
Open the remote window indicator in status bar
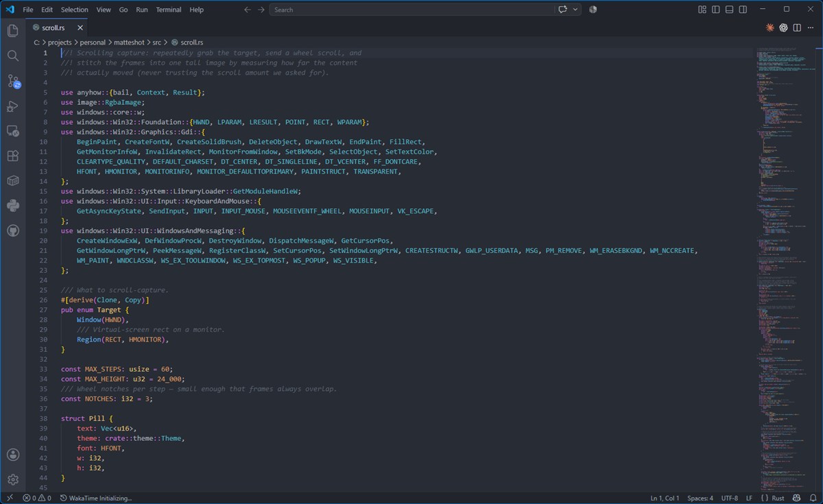click(10, 498)
